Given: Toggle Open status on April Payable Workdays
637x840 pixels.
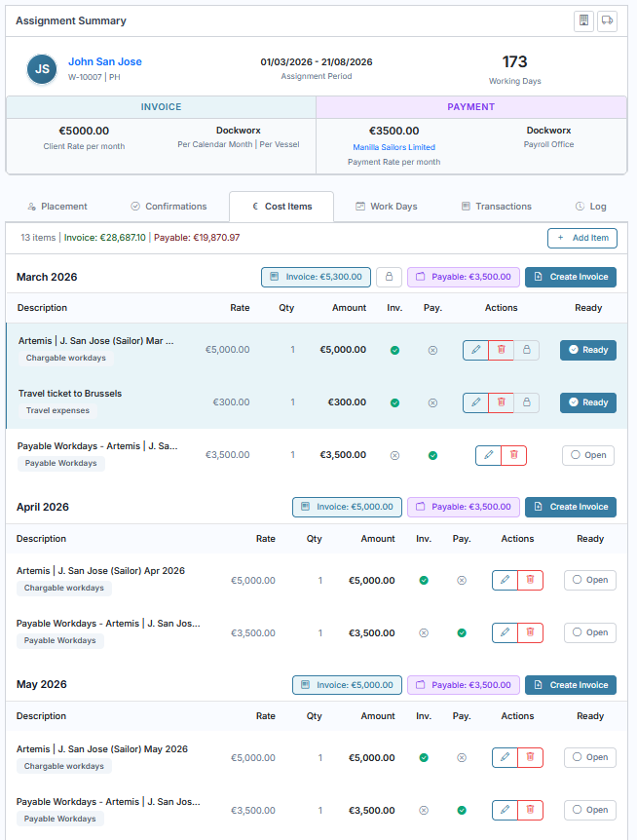Looking at the screenshot, I should 590,632.
